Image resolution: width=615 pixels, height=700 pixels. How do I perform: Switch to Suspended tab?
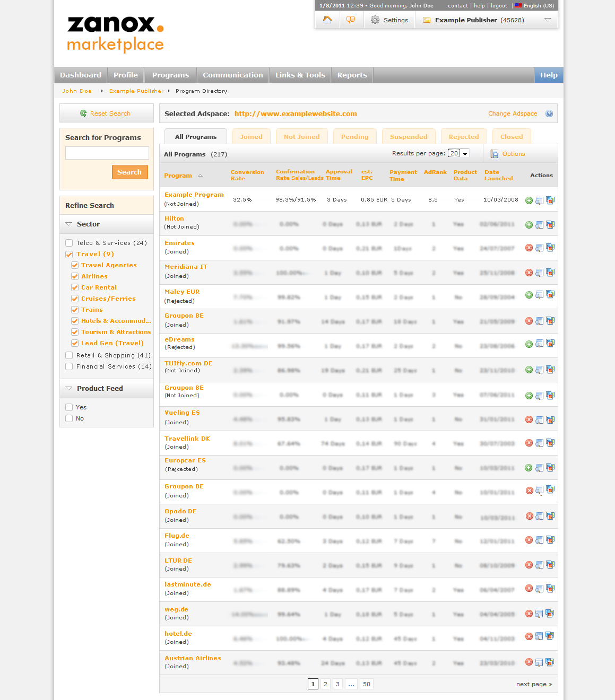[409, 137]
